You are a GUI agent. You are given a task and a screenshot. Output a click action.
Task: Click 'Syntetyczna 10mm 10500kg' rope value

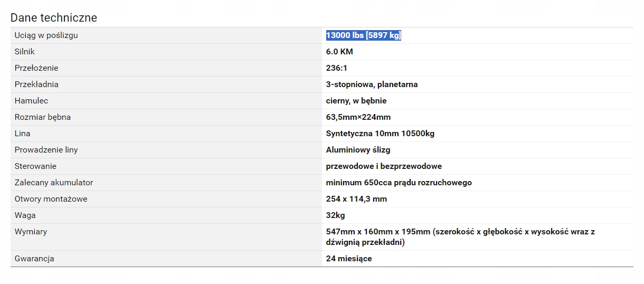(x=380, y=134)
